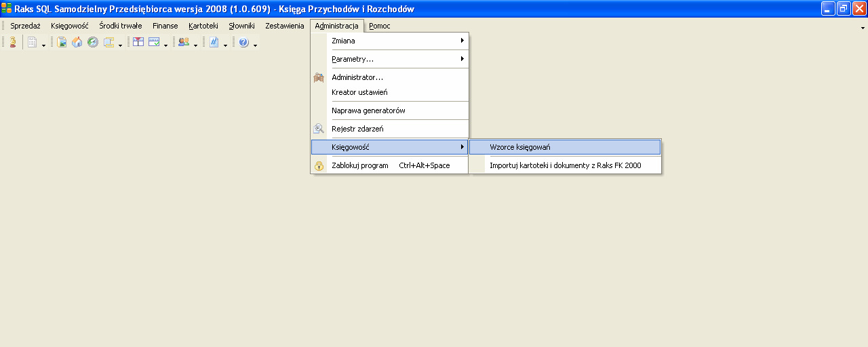Open the Zestawienia menu
This screenshot has width=868, height=347.
click(x=285, y=26)
